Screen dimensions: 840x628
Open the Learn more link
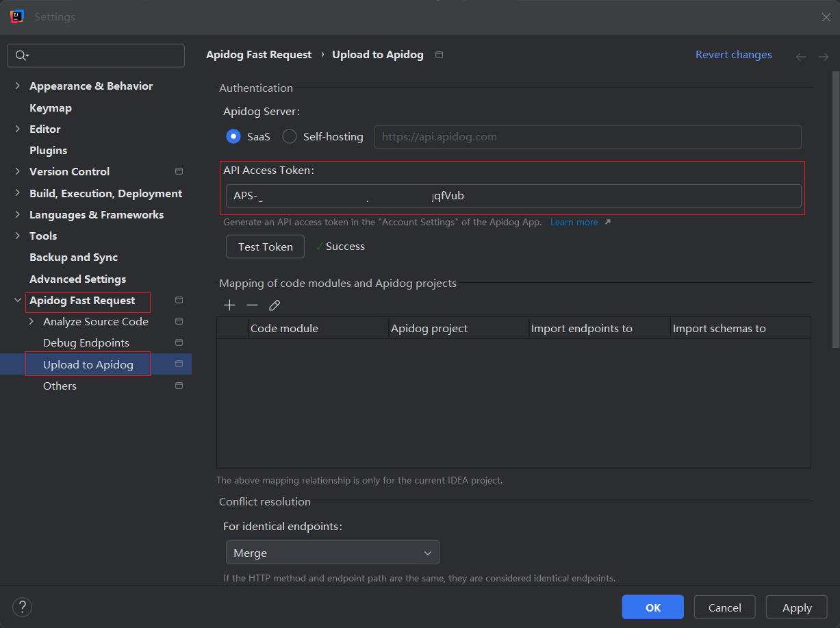[x=574, y=222]
